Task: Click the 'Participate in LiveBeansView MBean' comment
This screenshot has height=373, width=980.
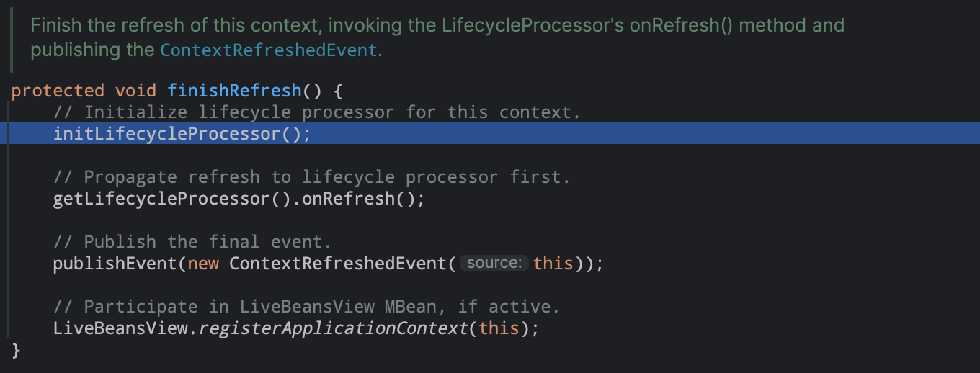Action: pyautogui.click(x=306, y=307)
